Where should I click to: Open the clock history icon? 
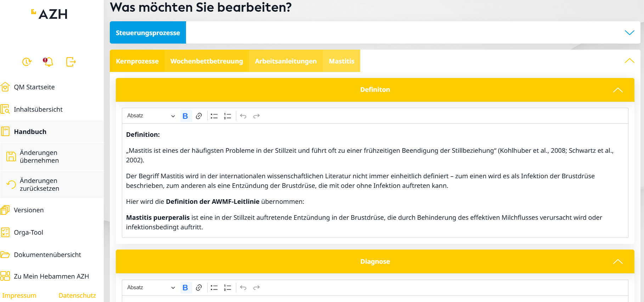(x=27, y=62)
